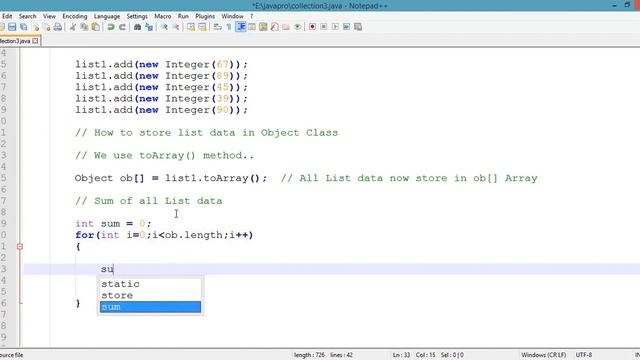
Task: Toggle file monitoring eye icon
Action: (x=298, y=27)
